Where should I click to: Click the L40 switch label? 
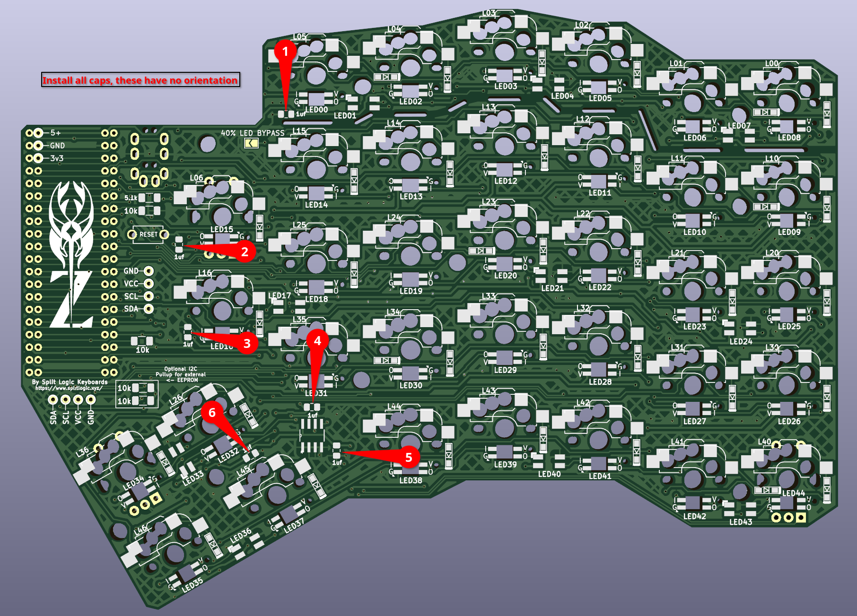tap(765, 442)
